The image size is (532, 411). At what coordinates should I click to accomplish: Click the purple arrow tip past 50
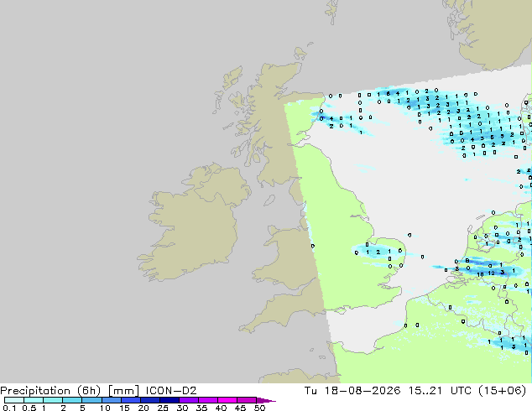coord(266,400)
